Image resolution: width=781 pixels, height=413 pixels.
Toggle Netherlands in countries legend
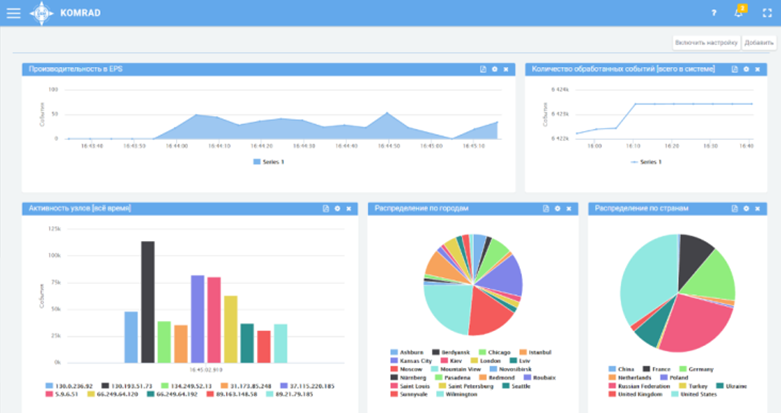pyautogui.click(x=630, y=378)
